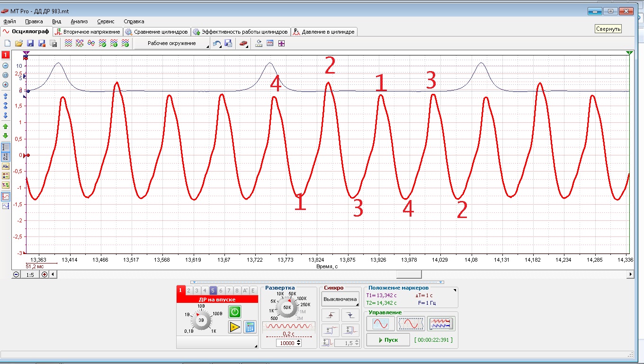Viewport: 644px width, 364px height.
Task: Create new file with blank page icon
Action: (x=8, y=44)
